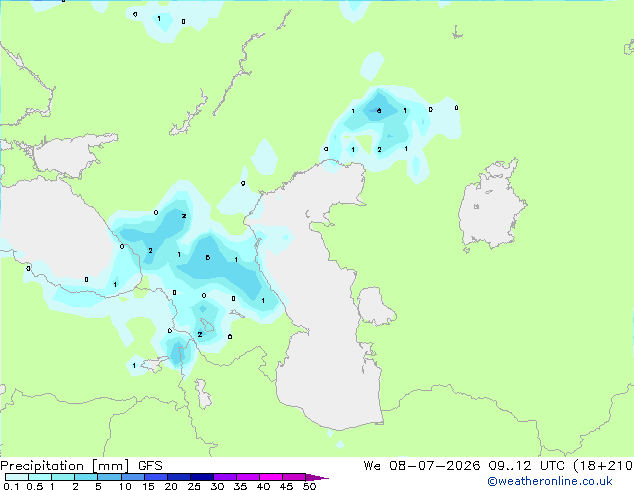Pick the 10–15 mm blue legend swatch

(133, 477)
